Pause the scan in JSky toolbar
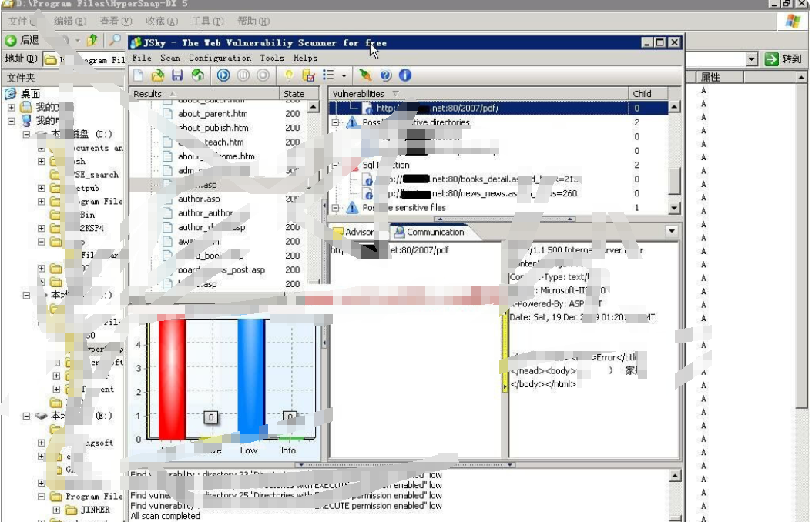Image resolution: width=812 pixels, height=522 pixels. pyautogui.click(x=243, y=75)
